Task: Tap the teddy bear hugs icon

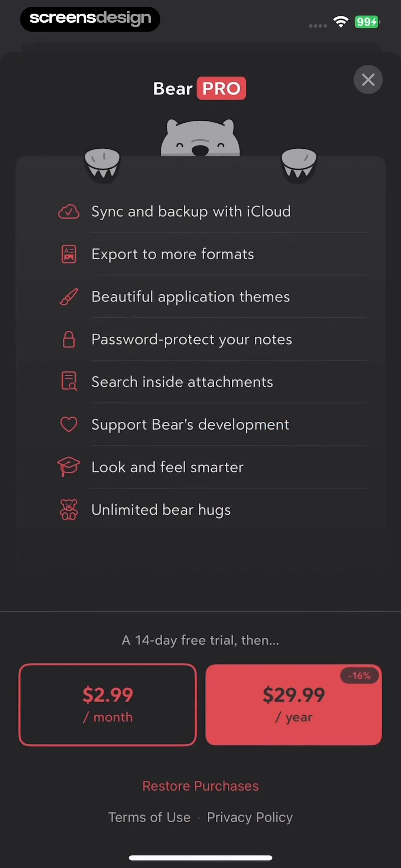Action: coord(69,509)
